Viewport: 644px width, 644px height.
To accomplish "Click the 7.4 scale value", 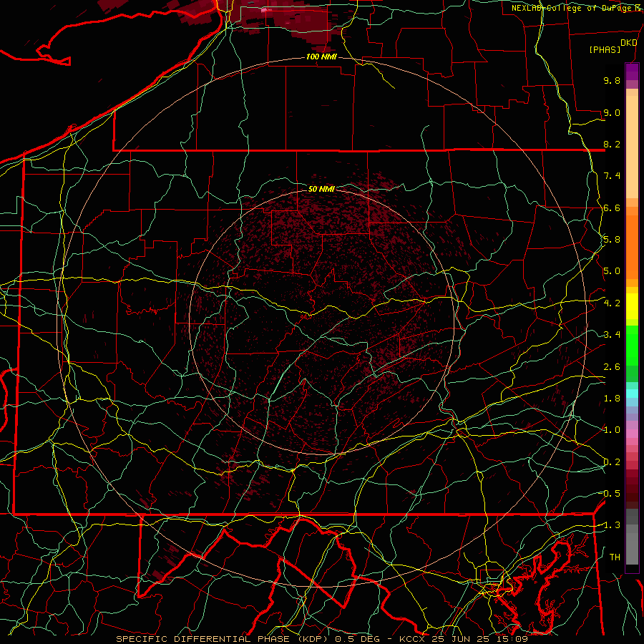I will click(612, 176).
